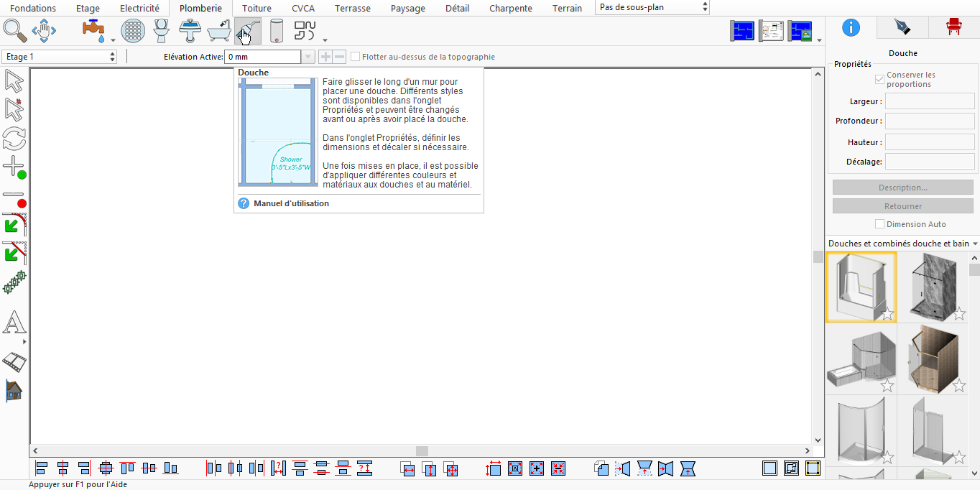Screen dimensions: 980x490
Task: Click the chain link tool icon
Action: coord(14,282)
